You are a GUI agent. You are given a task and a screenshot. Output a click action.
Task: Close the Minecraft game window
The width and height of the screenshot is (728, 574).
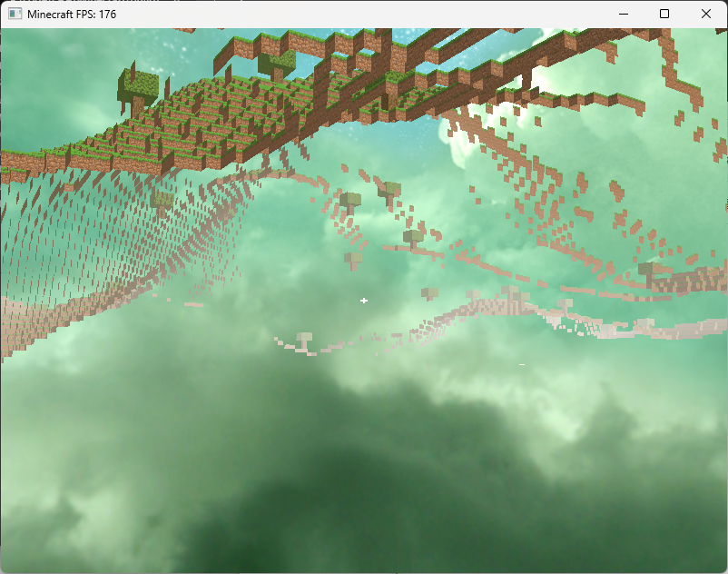pos(706,15)
